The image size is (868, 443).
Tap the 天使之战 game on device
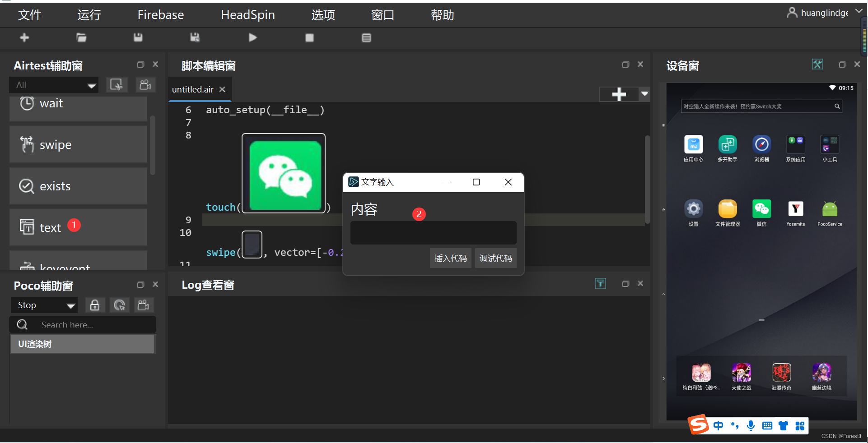point(742,377)
